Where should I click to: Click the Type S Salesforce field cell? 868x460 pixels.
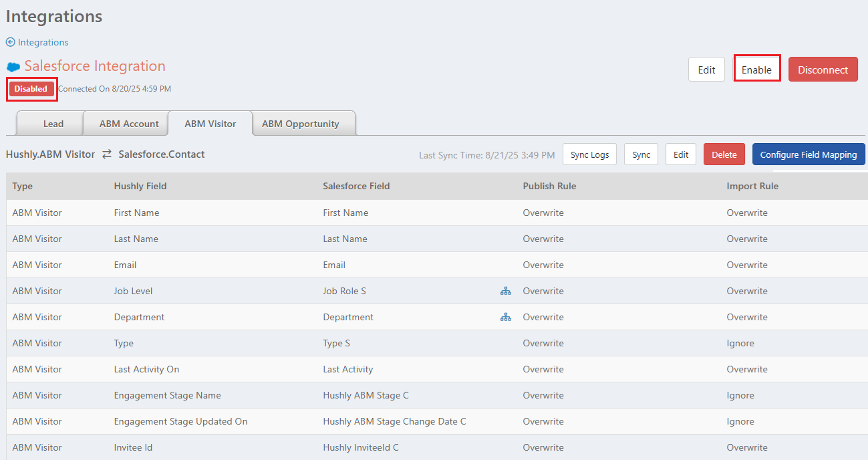337,343
